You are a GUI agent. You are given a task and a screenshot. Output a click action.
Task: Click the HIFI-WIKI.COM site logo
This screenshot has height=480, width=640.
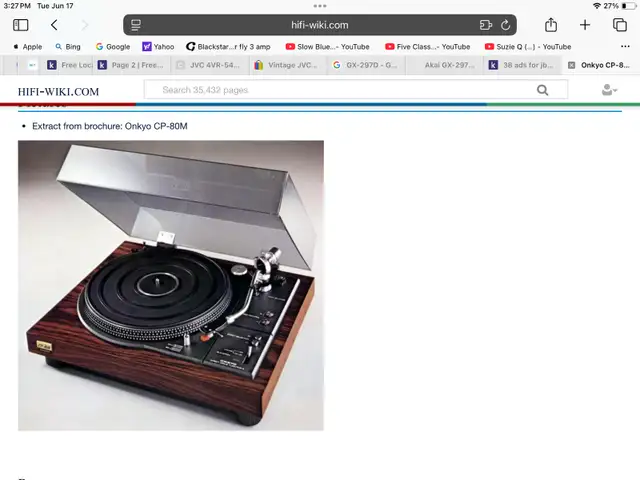click(58, 91)
